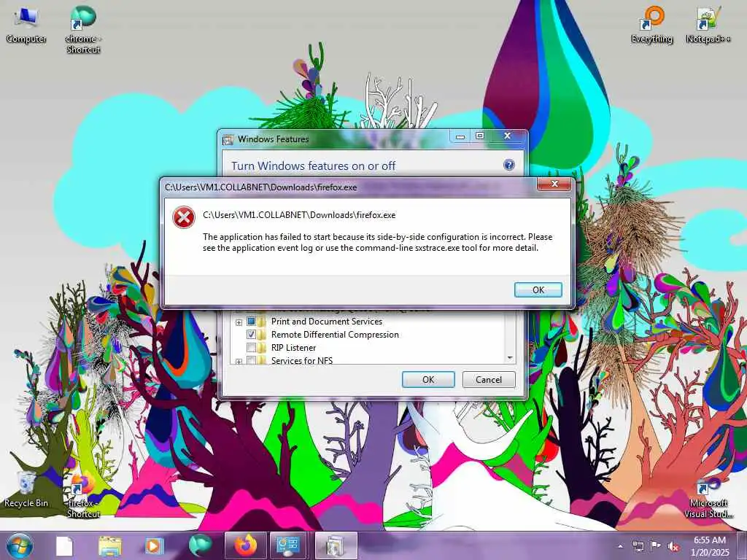Select the 'Remote Differential Compression' row text
The width and height of the screenshot is (747, 560).
coord(335,334)
